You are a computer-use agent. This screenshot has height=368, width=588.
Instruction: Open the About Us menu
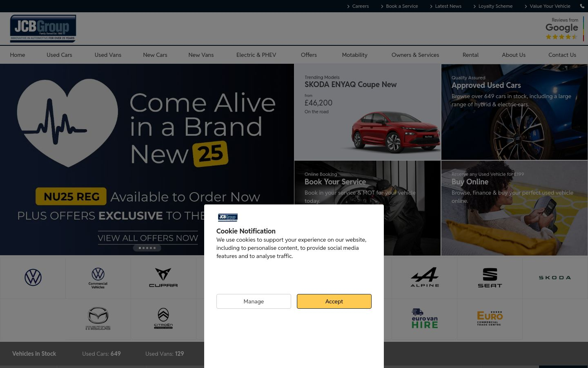tap(514, 55)
